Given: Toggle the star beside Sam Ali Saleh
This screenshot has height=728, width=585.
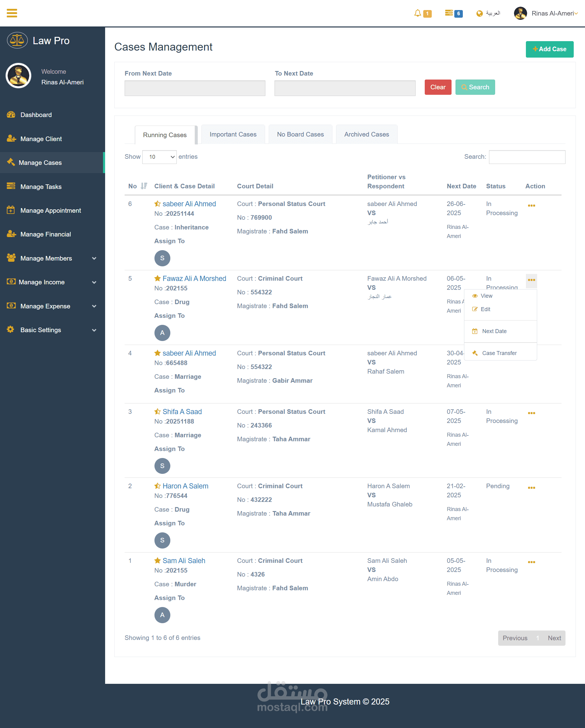Looking at the screenshot, I should coord(157,560).
